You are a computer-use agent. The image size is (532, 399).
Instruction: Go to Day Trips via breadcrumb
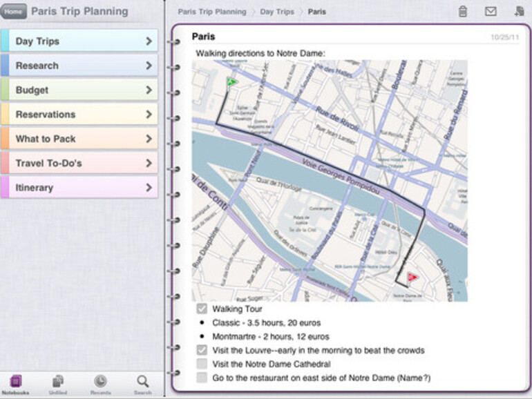[277, 12]
